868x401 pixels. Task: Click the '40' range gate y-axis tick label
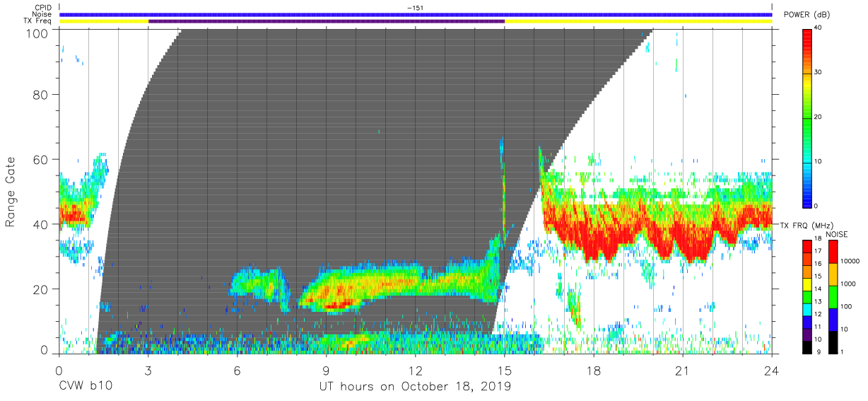click(41, 224)
